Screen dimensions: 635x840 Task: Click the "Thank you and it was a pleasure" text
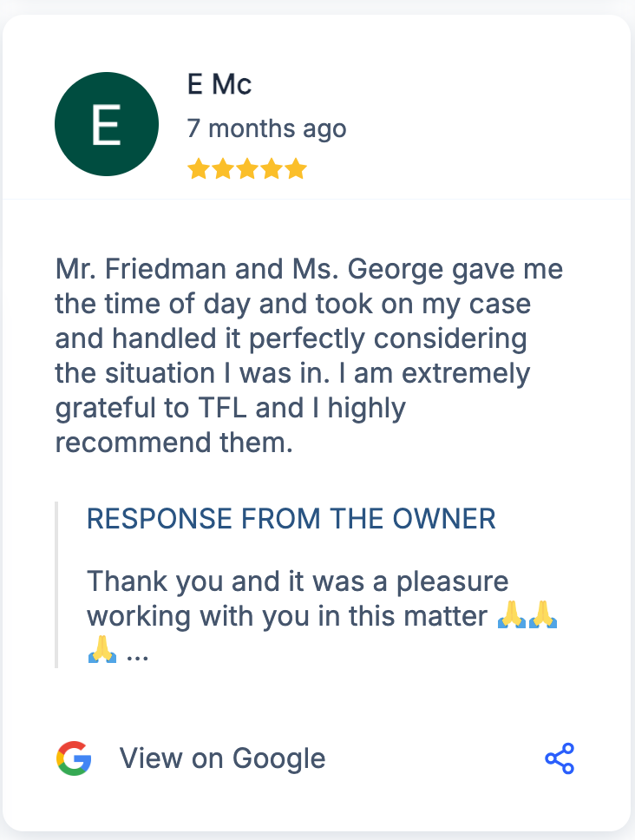pyautogui.click(x=298, y=581)
